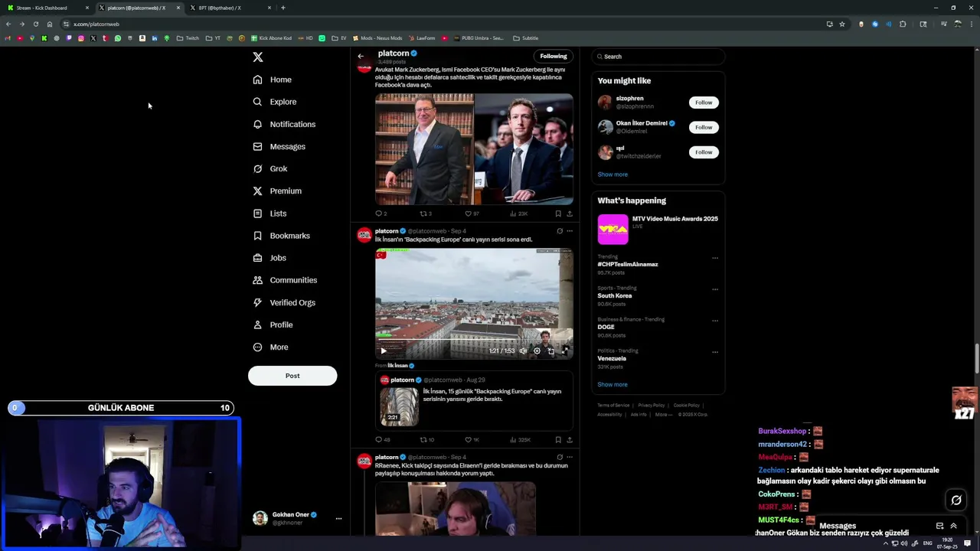Go back using the profile header arrow
The width and height of the screenshot is (980, 551).
pos(361,56)
